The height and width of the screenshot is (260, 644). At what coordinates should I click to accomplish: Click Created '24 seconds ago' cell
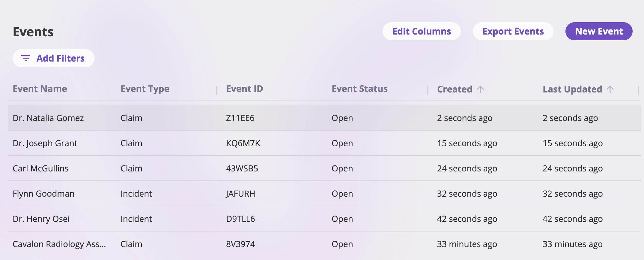coord(467,169)
